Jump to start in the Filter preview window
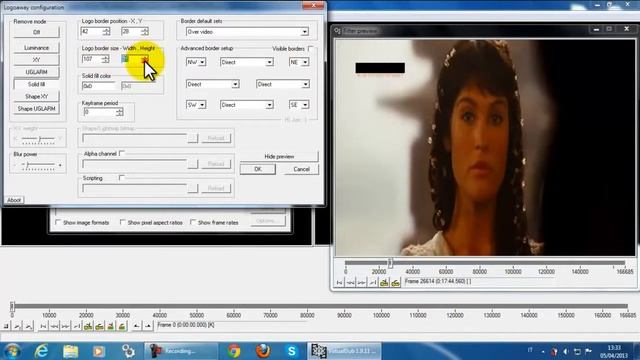This screenshot has height=360, width=640. point(339,282)
